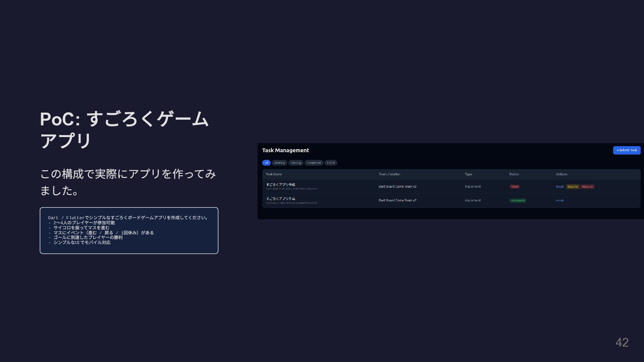
Task: Click the Status column header
Action: click(514, 174)
